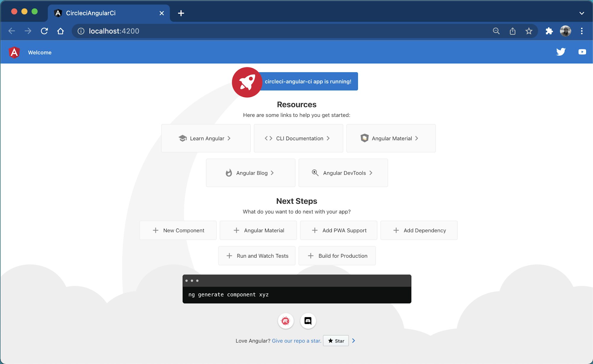Click the code brackets icon on CLI Documentation
Viewport: 593px width, 364px height.
(268, 138)
